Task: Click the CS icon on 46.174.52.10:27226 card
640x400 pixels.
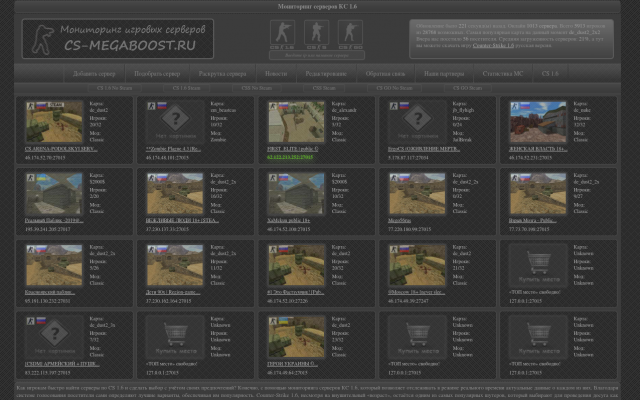Action: 272,249
